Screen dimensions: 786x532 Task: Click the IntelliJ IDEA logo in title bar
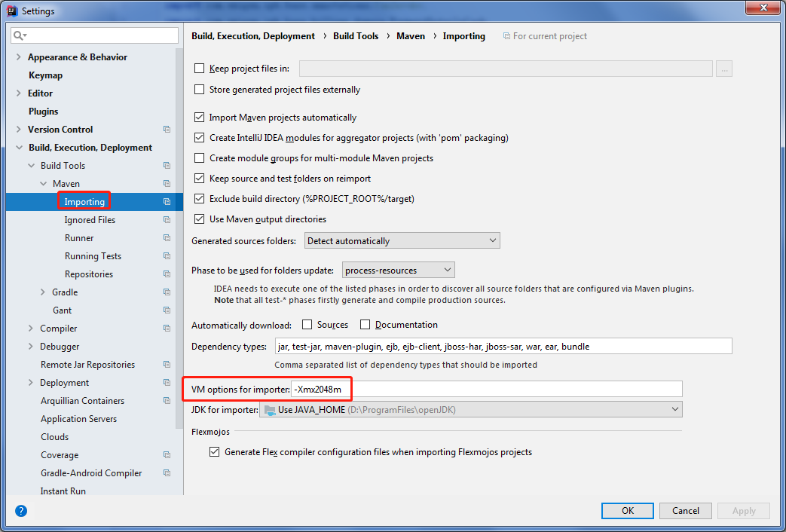pos(13,10)
